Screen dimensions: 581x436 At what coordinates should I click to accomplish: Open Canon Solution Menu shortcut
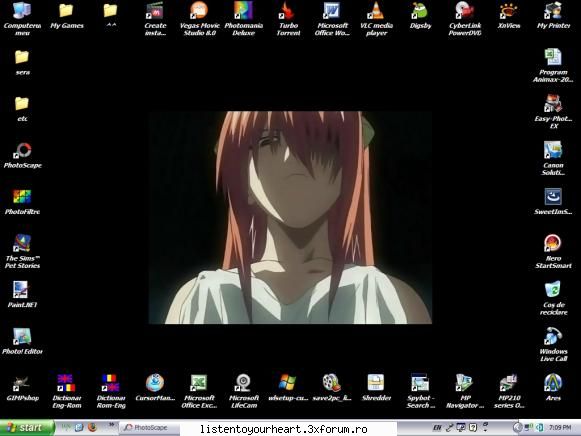coord(553,159)
